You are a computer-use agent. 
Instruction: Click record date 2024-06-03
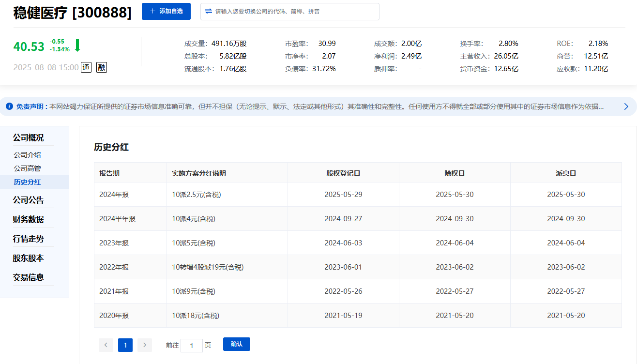coord(343,243)
